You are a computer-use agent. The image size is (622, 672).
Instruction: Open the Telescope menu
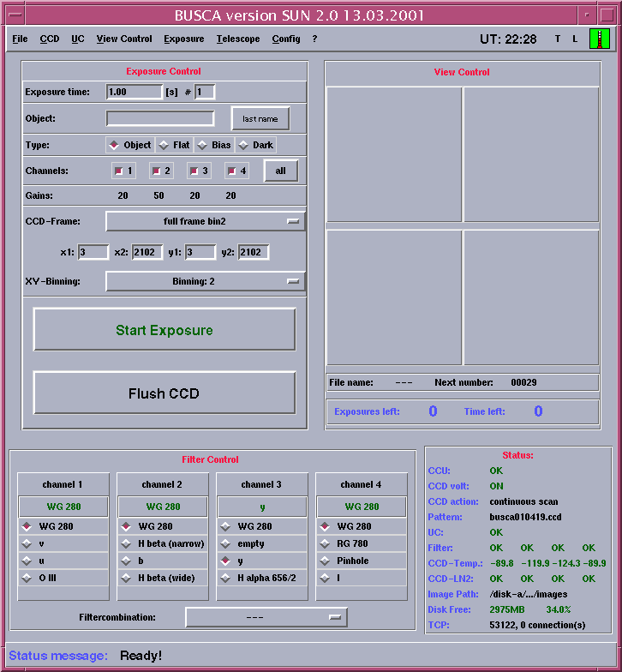(237, 39)
